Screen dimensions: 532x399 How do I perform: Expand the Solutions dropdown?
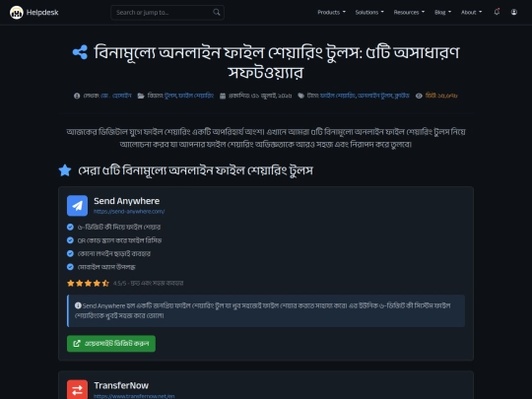coord(369,12)
